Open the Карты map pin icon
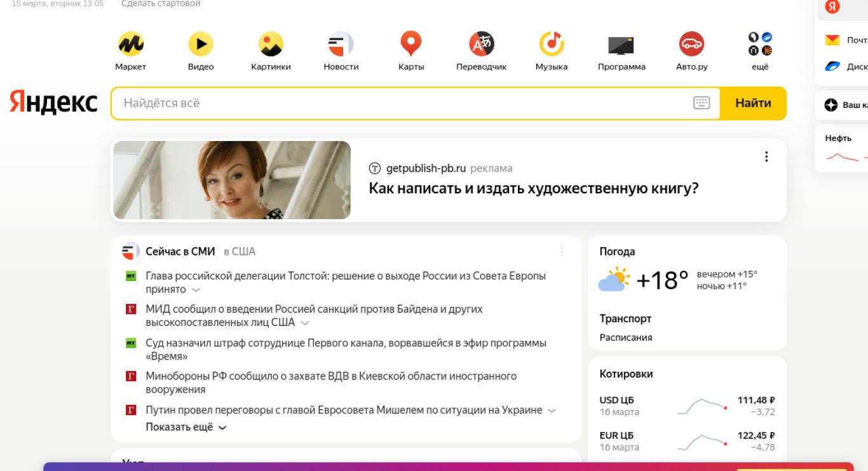The image size is (868, 471). click(x=411, y=43)
